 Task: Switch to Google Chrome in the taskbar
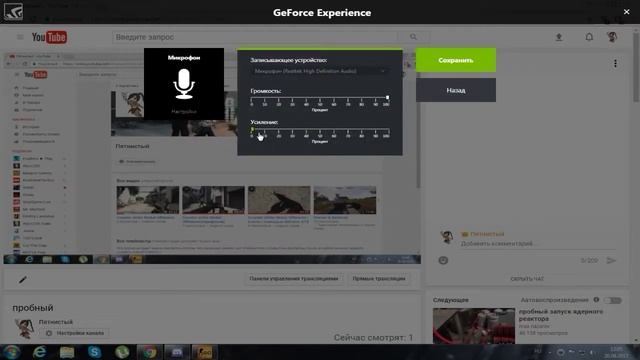point(149,352)
